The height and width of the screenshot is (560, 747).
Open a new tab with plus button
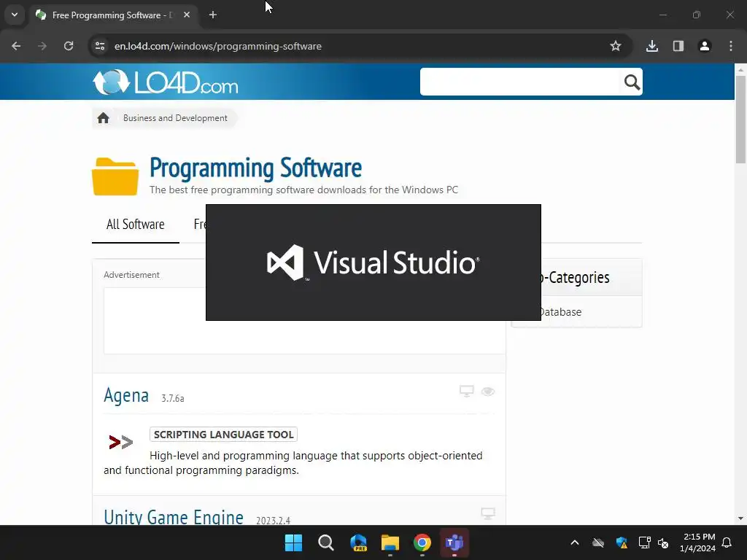tap(213, 15)
